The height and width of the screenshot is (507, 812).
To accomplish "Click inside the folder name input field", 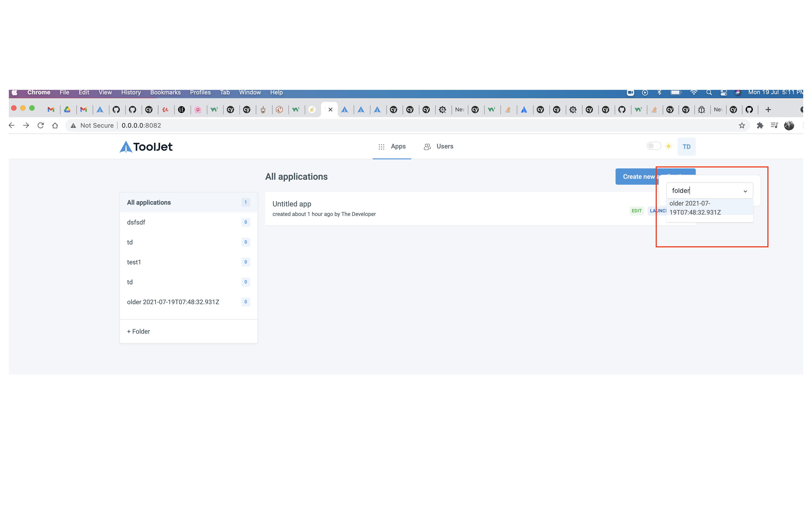I will pos(698,190).
